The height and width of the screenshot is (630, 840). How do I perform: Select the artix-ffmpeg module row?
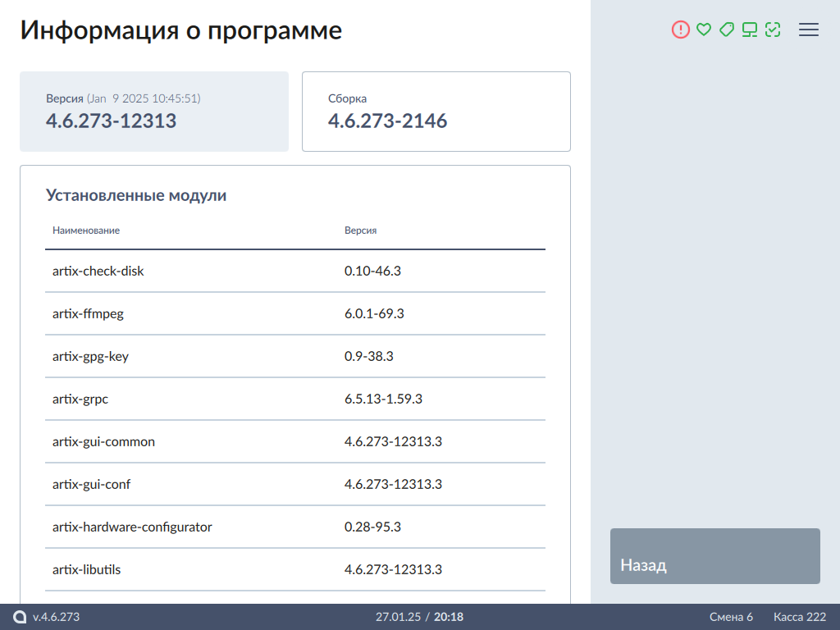click(295, 313)
